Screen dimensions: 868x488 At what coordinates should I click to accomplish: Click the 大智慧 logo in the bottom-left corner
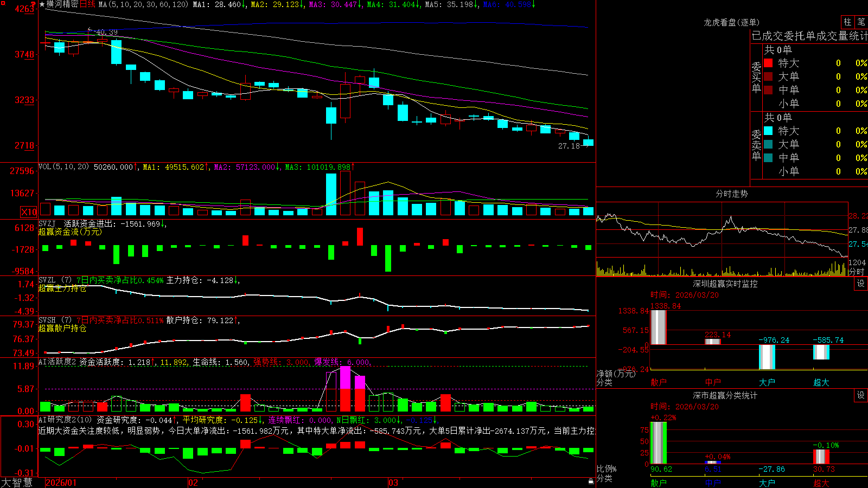(16, 483)
